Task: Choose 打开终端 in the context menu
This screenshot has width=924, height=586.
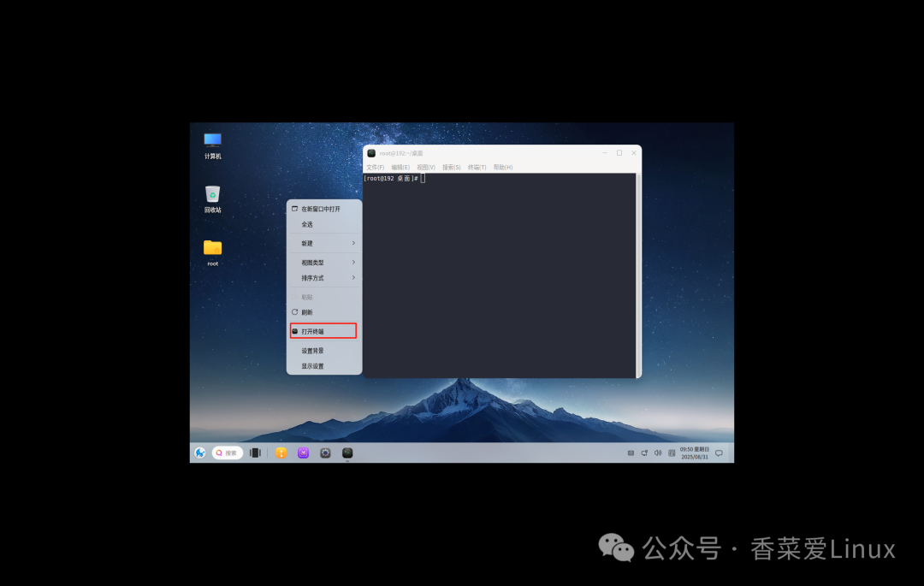Action: (x=324, y=331)
